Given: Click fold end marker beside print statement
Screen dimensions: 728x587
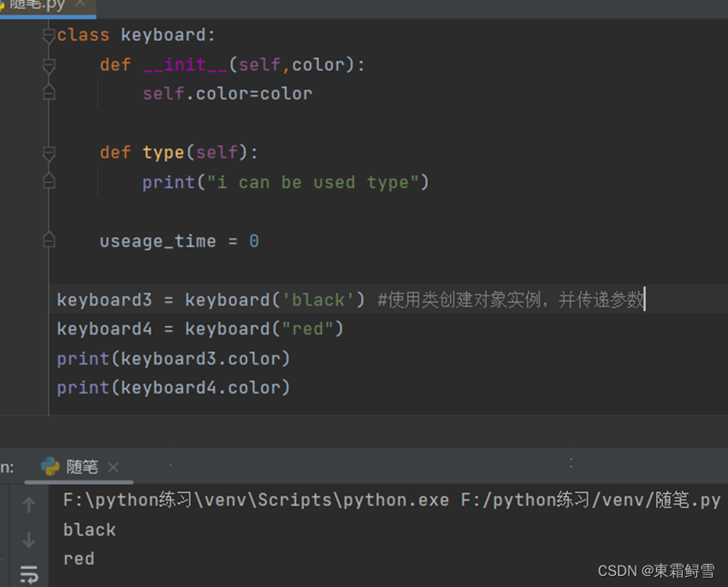Looking at the screenshot, I should [49, 181].
